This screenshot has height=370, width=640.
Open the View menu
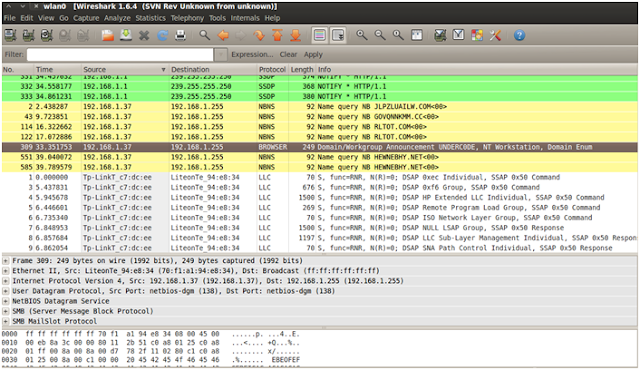click(x=46, y=18)
